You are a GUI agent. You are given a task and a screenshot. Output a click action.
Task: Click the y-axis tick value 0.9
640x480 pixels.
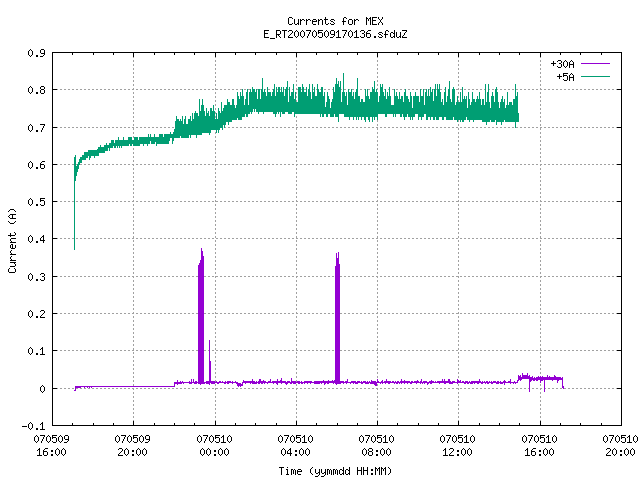coord(36,53)
